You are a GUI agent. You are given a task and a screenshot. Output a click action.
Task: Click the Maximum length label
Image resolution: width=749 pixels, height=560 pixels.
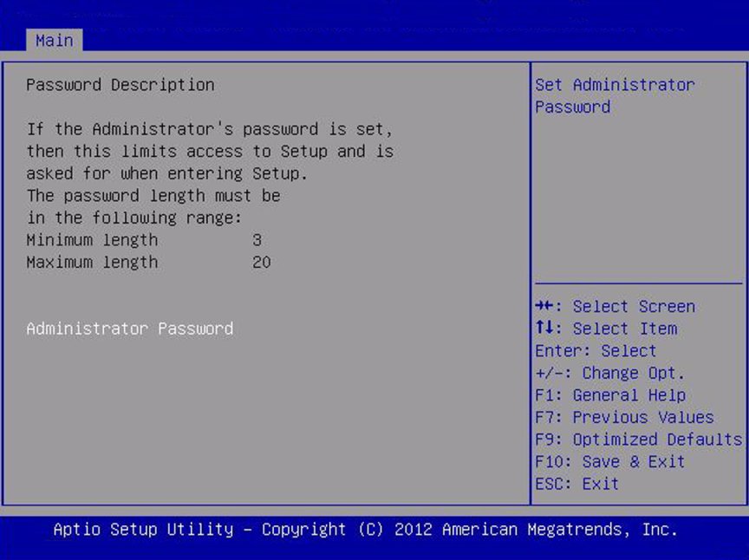92,262
